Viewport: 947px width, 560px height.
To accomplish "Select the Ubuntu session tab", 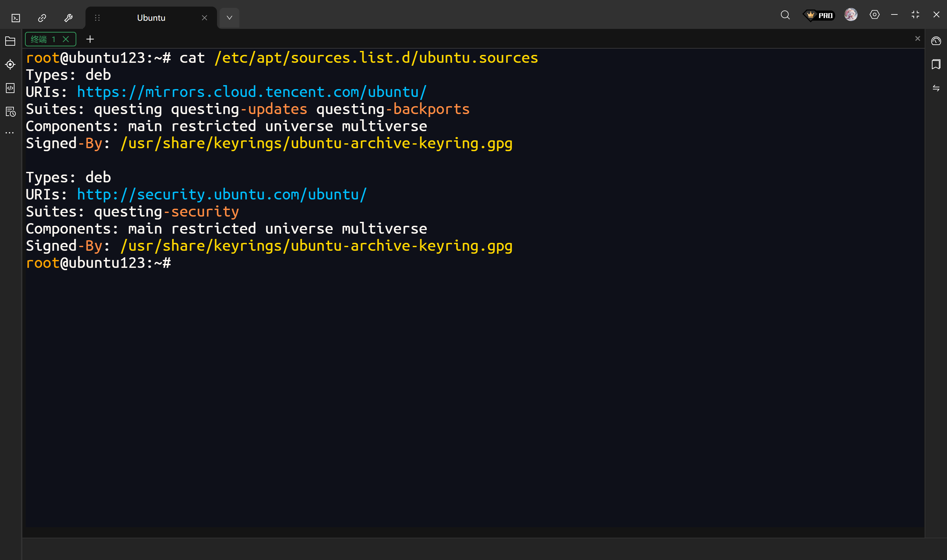I will [x=151, y=18].
